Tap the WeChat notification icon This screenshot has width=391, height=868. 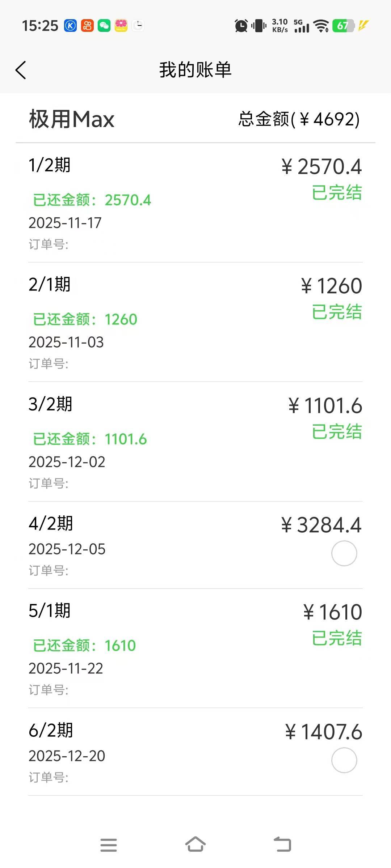click(104, 26)
